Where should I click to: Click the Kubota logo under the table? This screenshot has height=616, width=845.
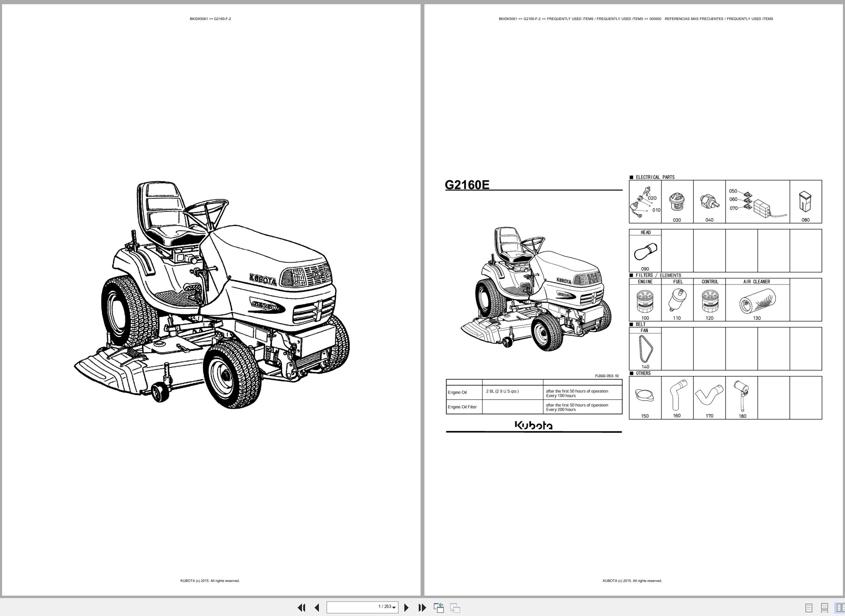pos(534,425)
